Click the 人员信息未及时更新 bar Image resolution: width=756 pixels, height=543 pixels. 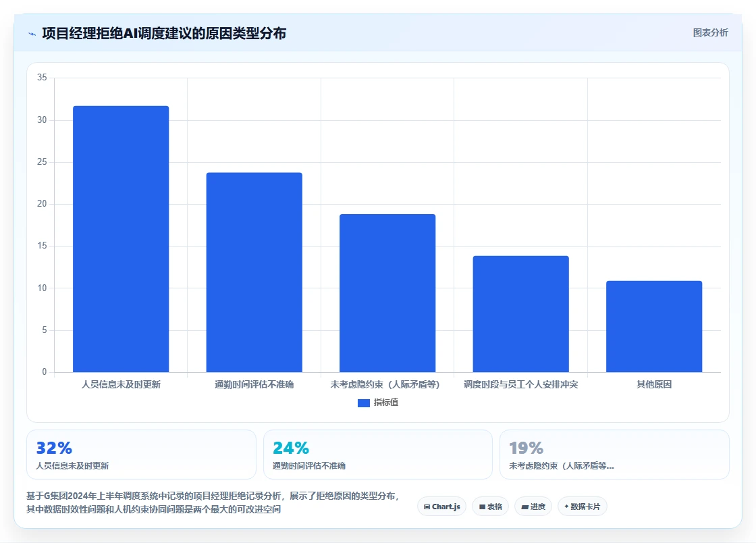tap(121, 239)
